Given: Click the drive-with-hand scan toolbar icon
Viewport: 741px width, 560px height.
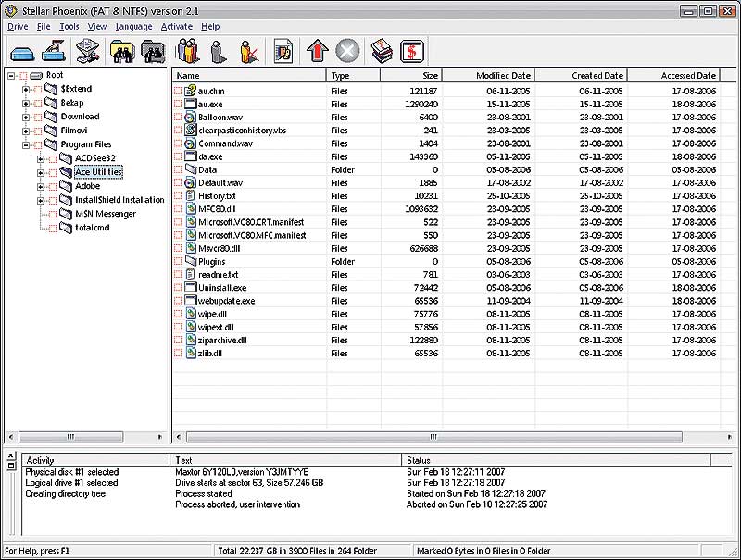Looking at the screenshot, I should 54,51.
